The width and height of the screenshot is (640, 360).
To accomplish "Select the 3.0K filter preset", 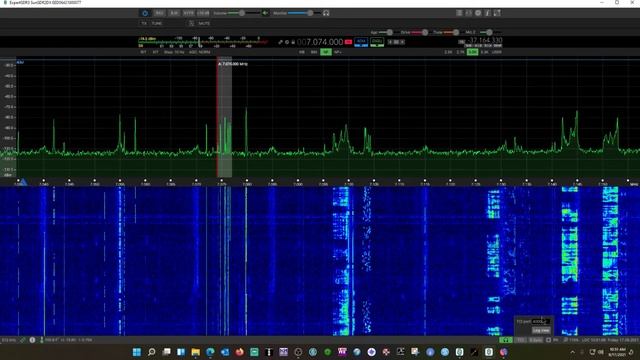I will (473, 52).
